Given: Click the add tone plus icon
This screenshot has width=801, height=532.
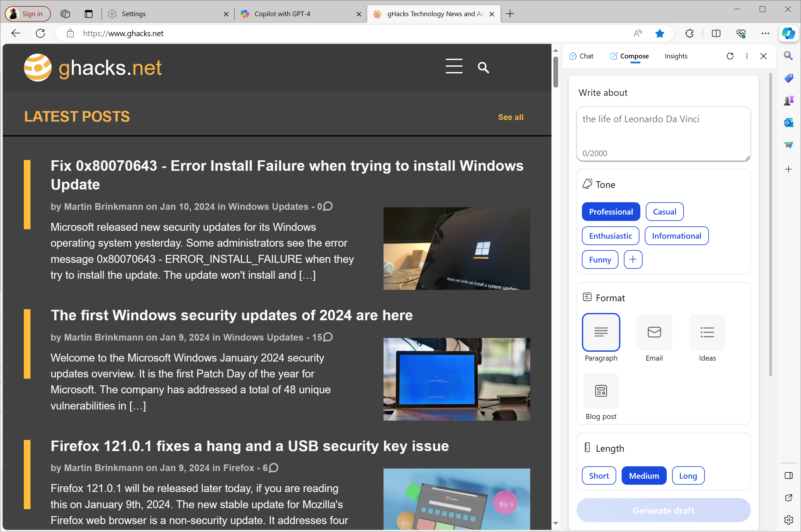Looking at the screenshot, I should [x=633, y=259].
